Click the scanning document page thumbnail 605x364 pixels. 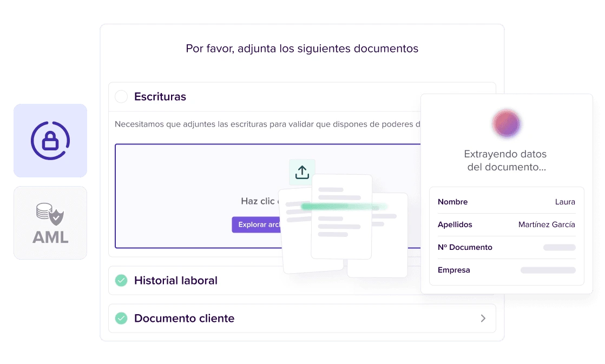[x=341, y=216]
